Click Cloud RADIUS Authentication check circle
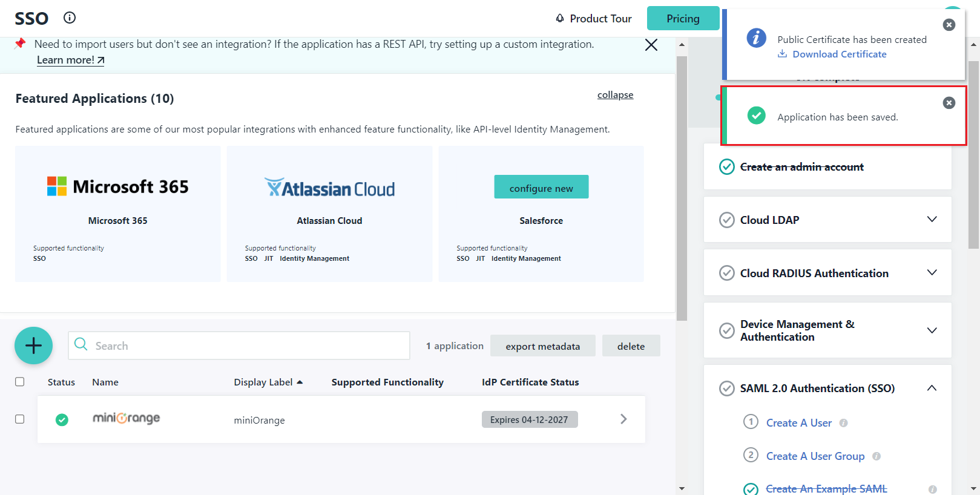Screen dimensions: 980x495 726,273
